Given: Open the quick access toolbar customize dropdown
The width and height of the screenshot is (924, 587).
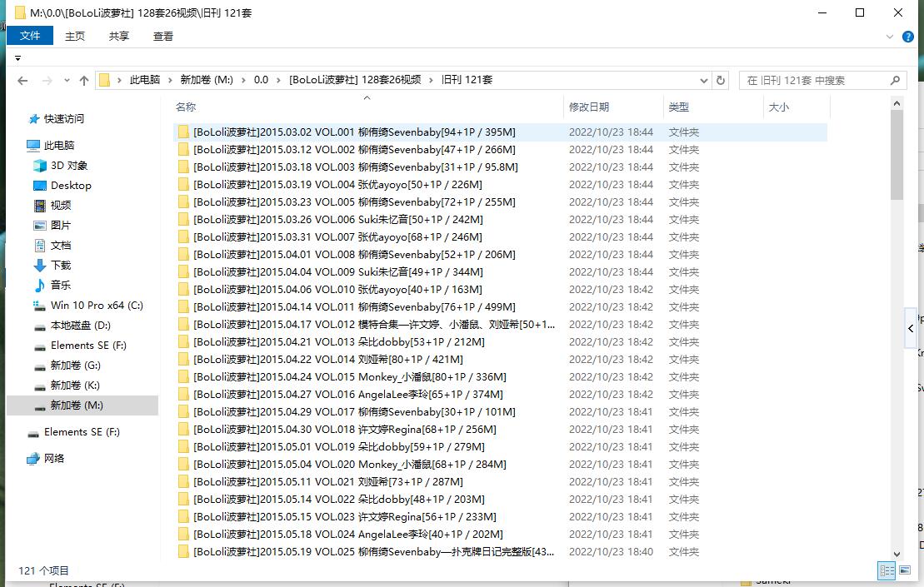Looking at the screenshot, I should [17, 58].
